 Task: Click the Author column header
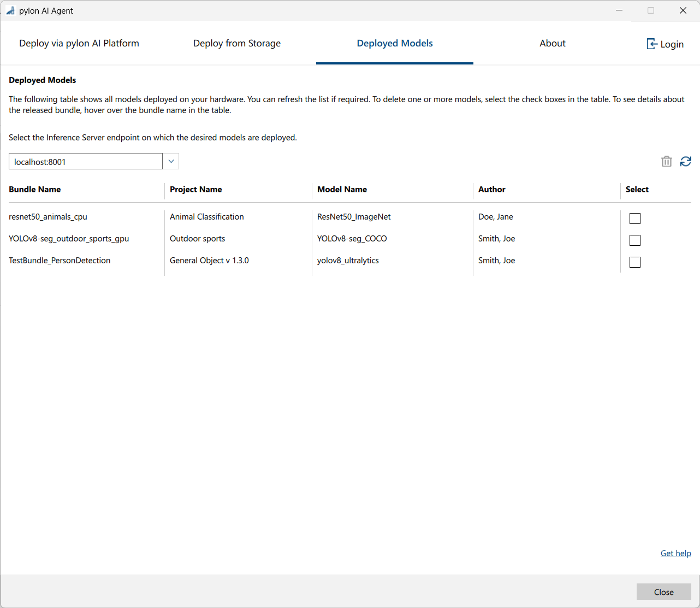click(x=492, y=190)
